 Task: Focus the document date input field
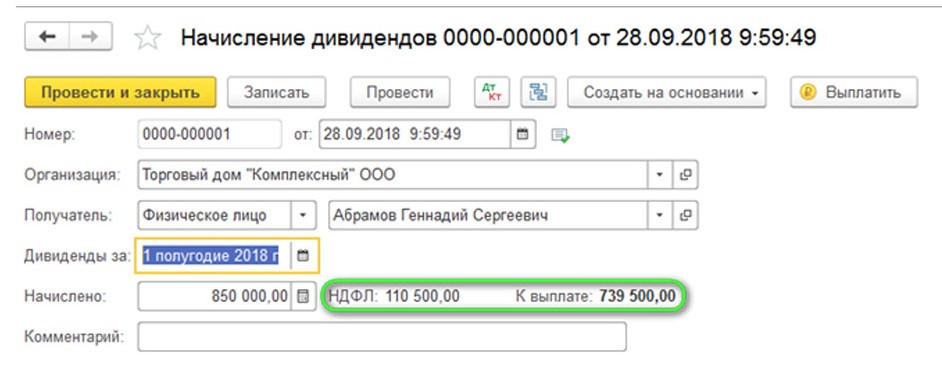point(415,134)
